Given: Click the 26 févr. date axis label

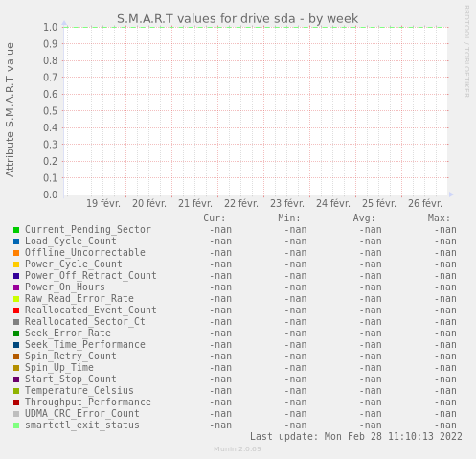Looking at the screenshot, I should pos(425,203).
